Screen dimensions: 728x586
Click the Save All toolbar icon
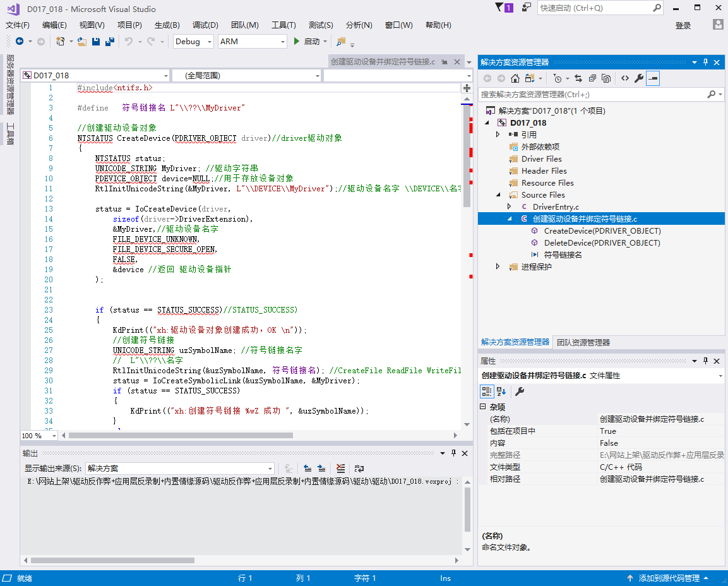point(110,42)
